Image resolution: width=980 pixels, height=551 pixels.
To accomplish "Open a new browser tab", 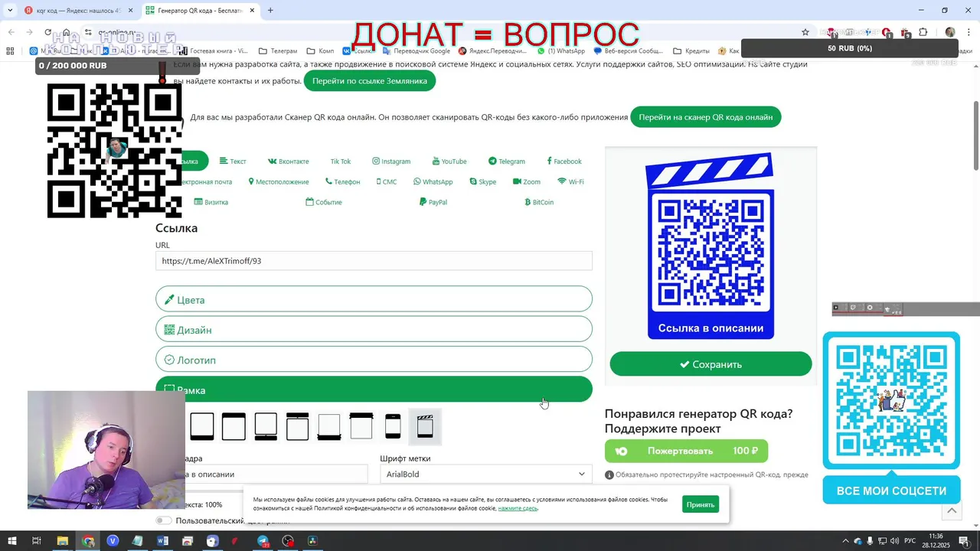I will point(270,11).
